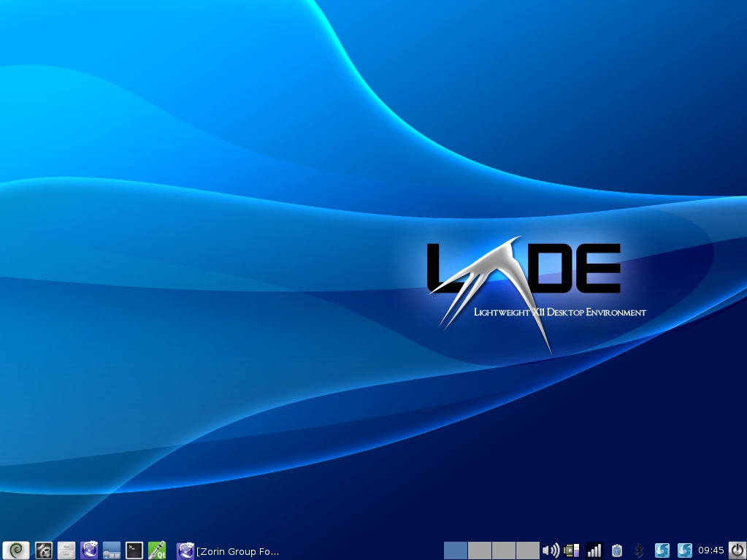
Task: Launch the web browser globe launcher
Action: [89, 550]
